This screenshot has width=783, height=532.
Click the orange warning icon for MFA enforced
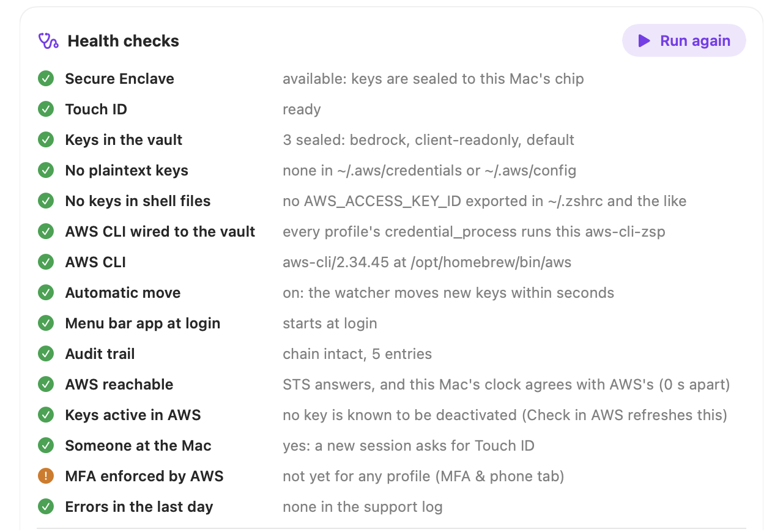click(46, 476)
